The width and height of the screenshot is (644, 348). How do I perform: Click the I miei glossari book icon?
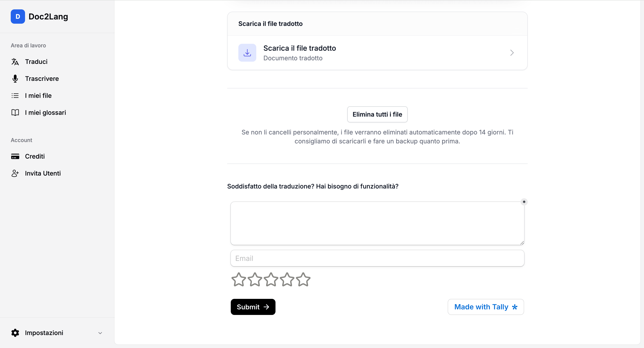pos(15,113)
